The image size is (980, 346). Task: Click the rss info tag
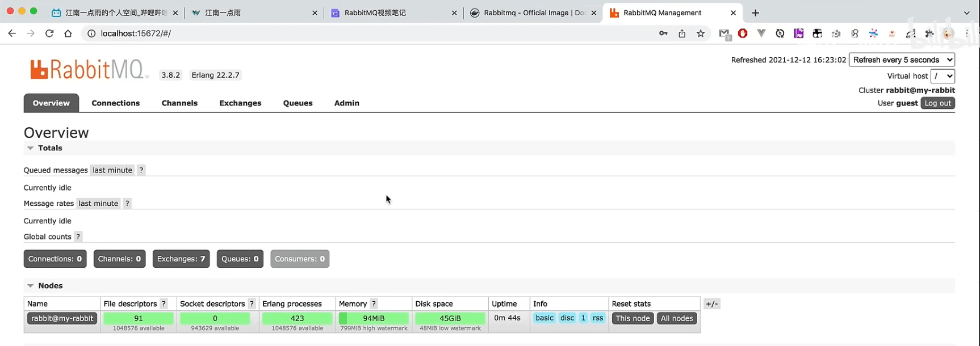(598, 318)
